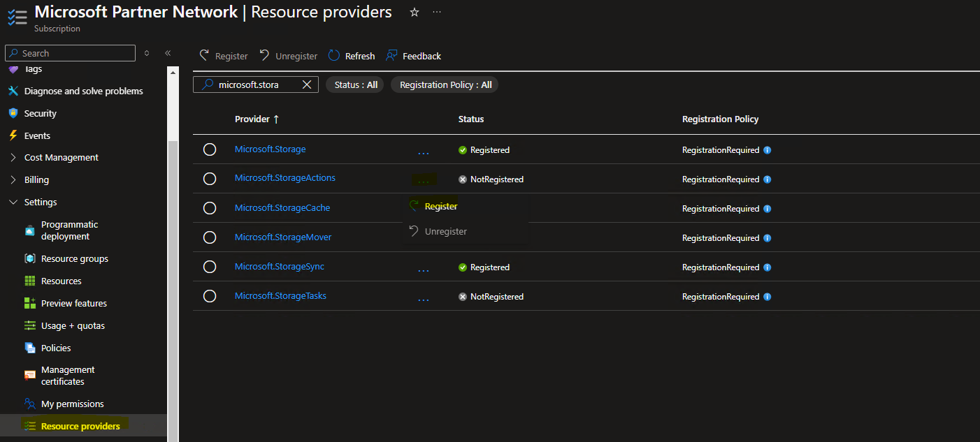Viewport: 980px width, 442px height.
Task: Click the sidebar Search field
Action: 70,53
